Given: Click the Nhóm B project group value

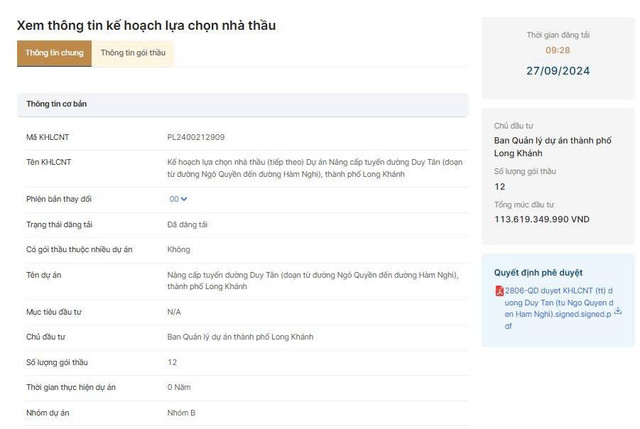Looking at the screenshot, I should 181,413.
